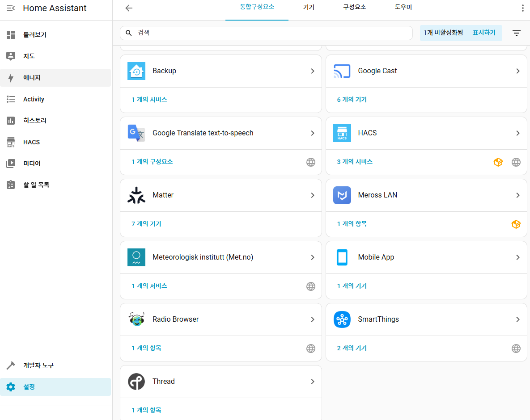Switch to the 도우미 tab
This screenshot has height=420, width=530.
[x=403, y=7]
